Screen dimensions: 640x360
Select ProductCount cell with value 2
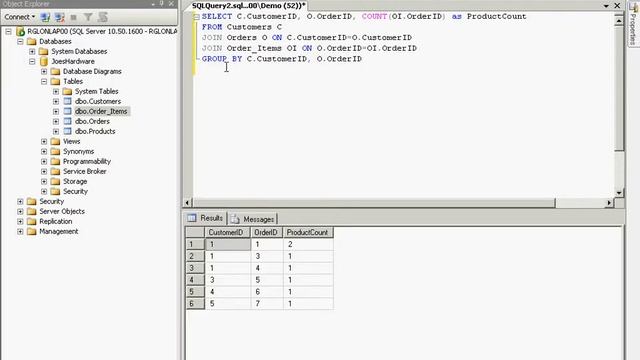click(x=309, y=244)
